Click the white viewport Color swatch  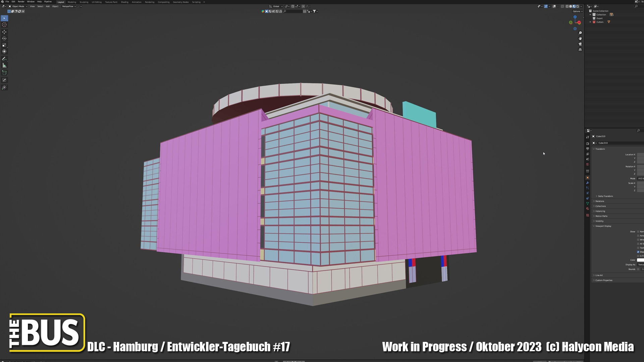(x=640, y=260)
